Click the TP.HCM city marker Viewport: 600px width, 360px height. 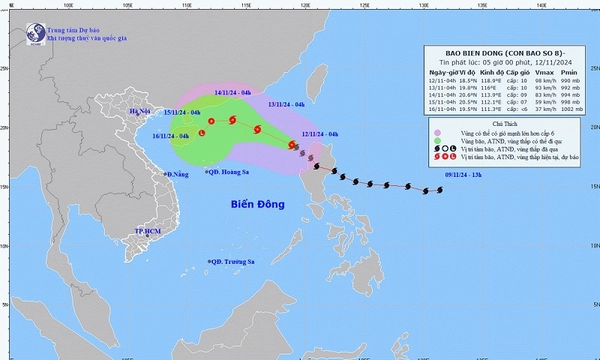(147, 235)
